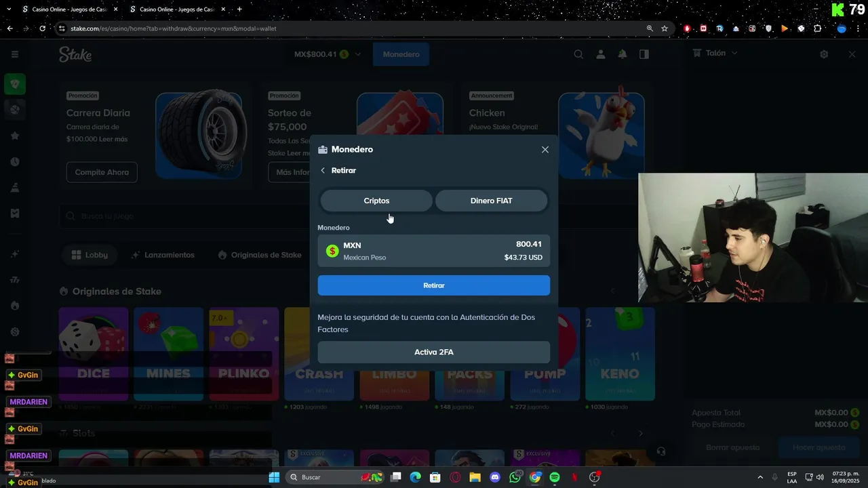The width and height of the screenshot is (868, 488).
Task: Open the notifications bell in the header
Action: tap(622, 54)
